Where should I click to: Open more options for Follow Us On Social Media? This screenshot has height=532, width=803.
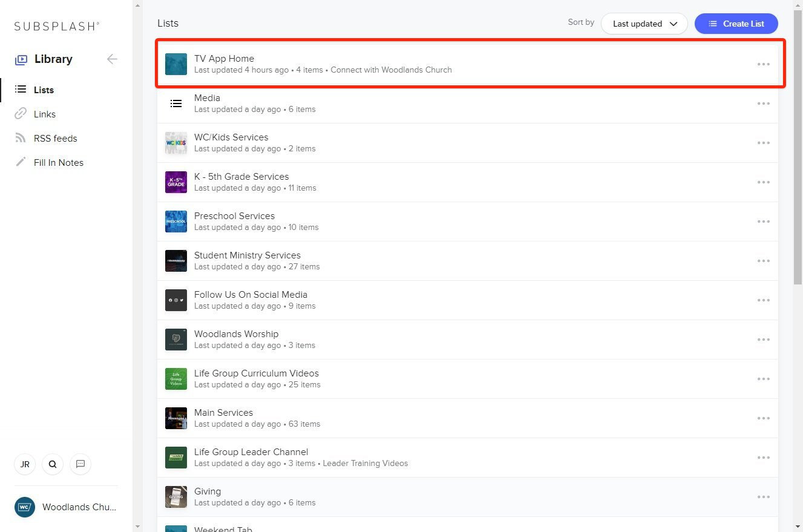pos(764,300)
